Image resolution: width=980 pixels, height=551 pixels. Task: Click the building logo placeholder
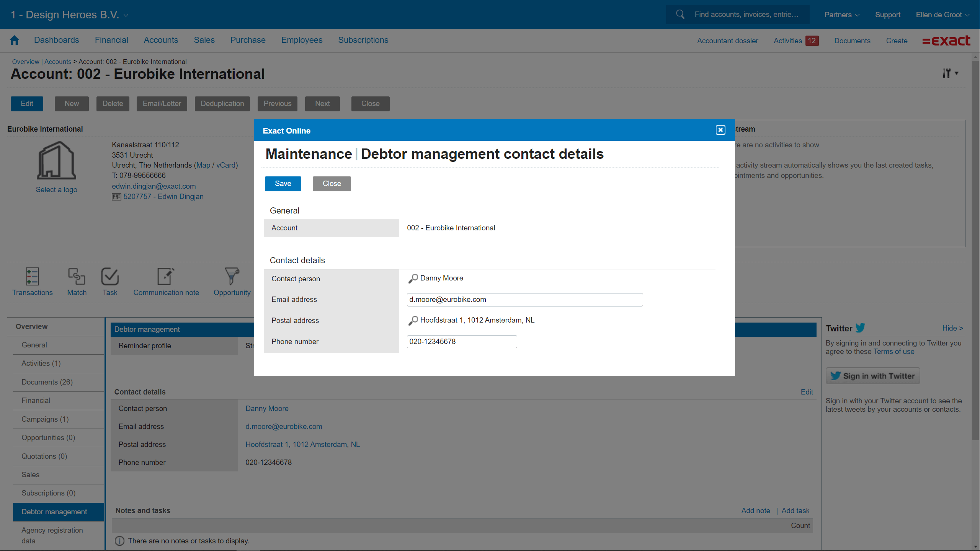point(57,160)
